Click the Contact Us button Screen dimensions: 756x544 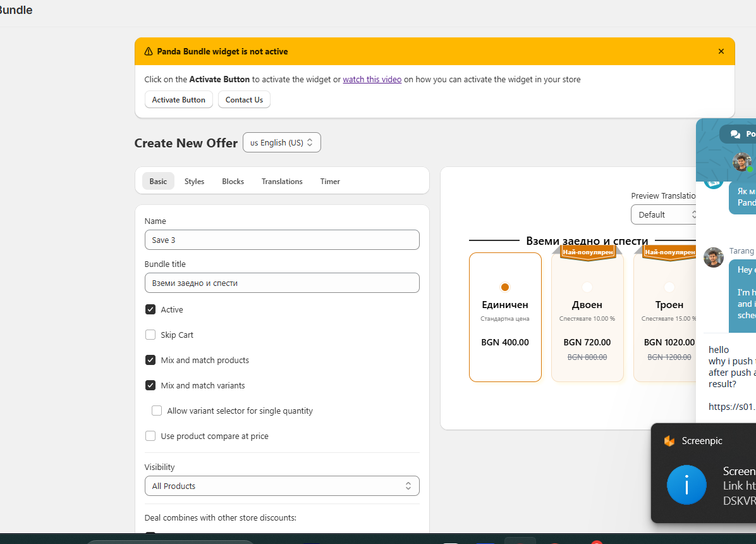(244, 99)
